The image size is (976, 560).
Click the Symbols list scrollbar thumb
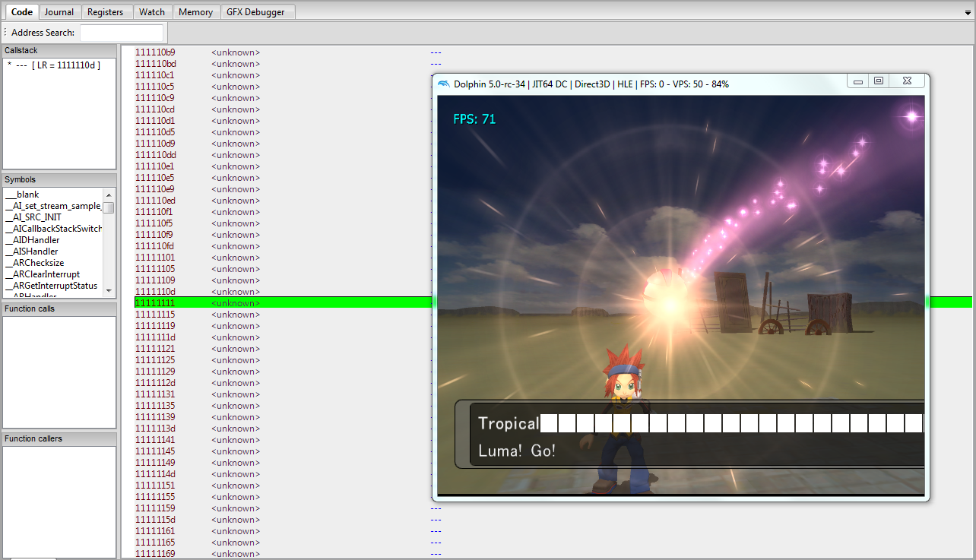pyautogui.click(x=109, y=207)
